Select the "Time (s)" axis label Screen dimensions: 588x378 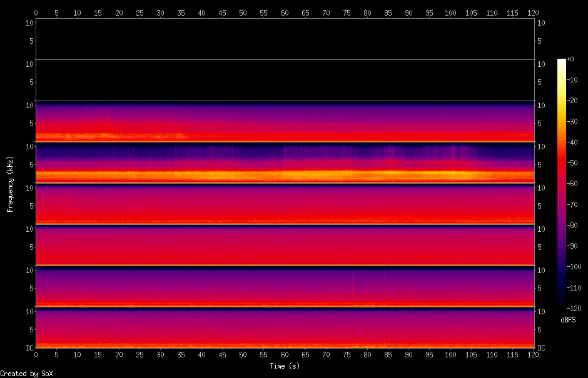(x=285, y=366)
